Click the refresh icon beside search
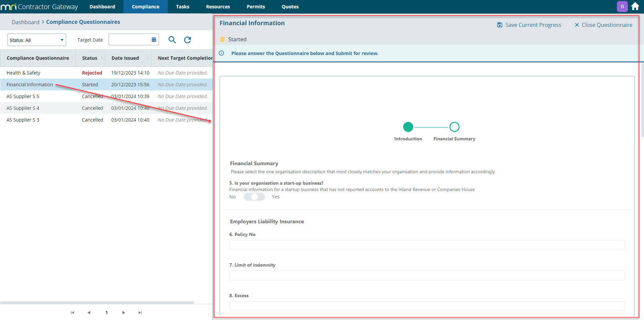 coord(187,40)
